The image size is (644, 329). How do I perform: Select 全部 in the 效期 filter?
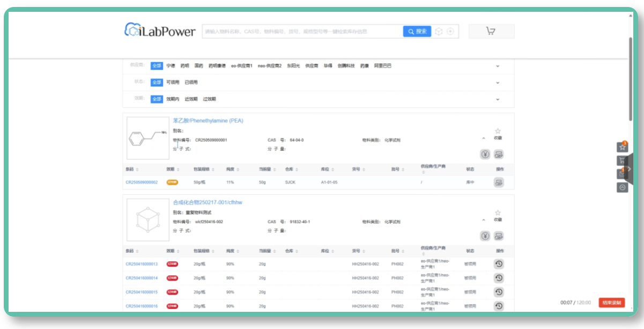(x=157, y=99)
